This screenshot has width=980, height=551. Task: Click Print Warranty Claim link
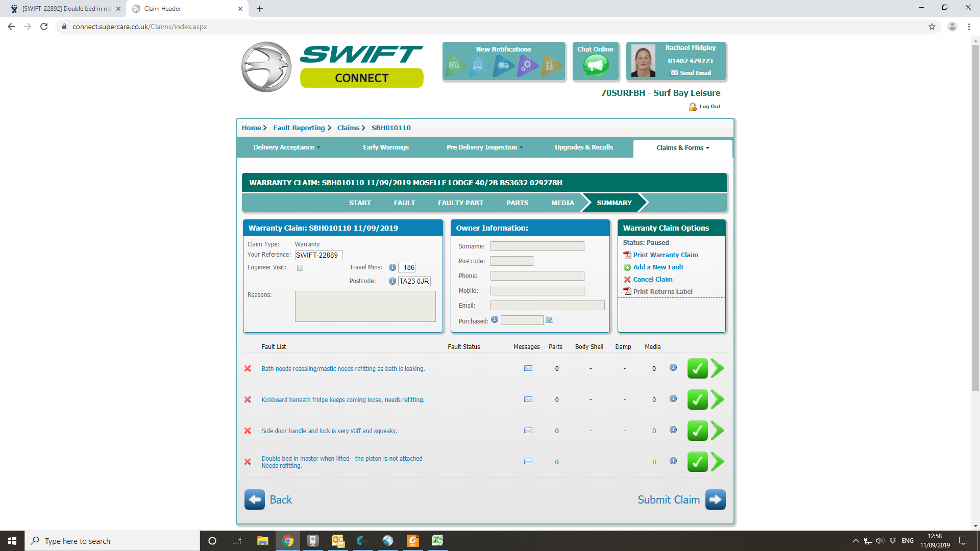click(x=665, y=255)
